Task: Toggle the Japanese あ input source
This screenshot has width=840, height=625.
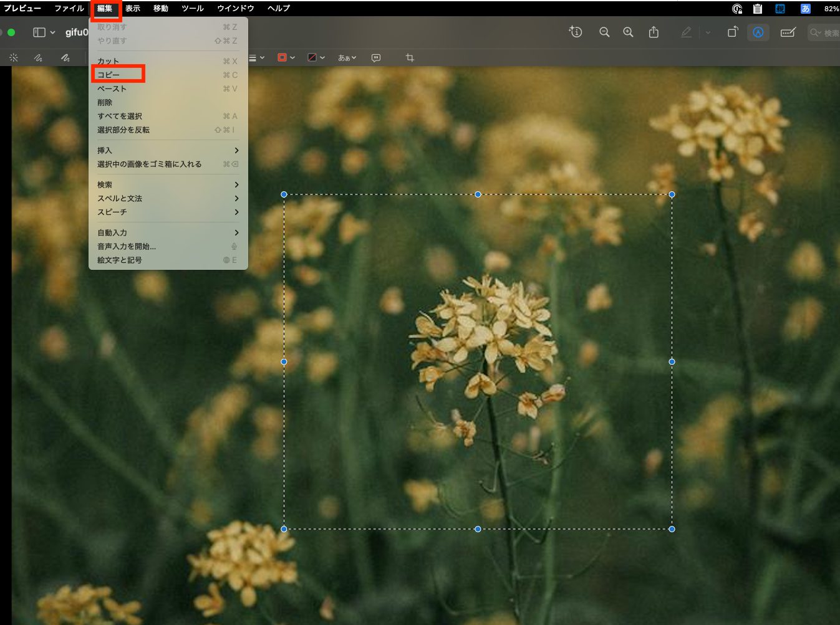Action: 805,9
